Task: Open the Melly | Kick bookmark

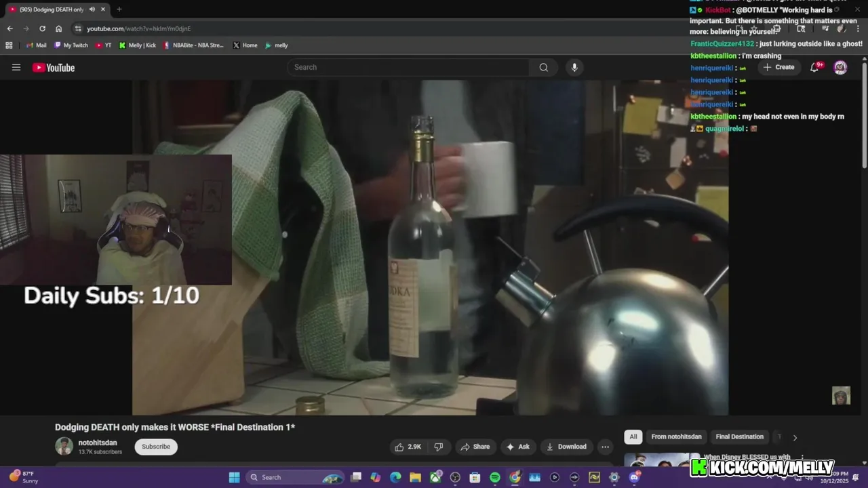Action: point(137,45)
